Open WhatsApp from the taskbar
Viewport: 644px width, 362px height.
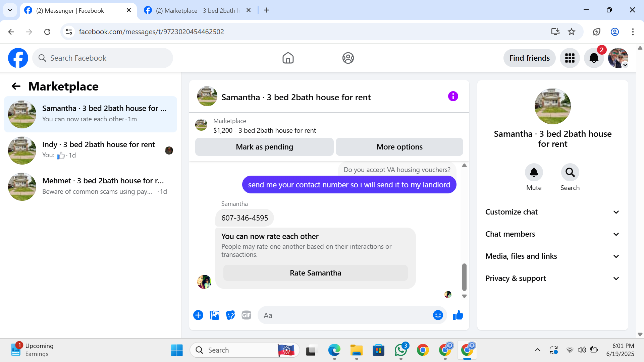click(401, 350)
